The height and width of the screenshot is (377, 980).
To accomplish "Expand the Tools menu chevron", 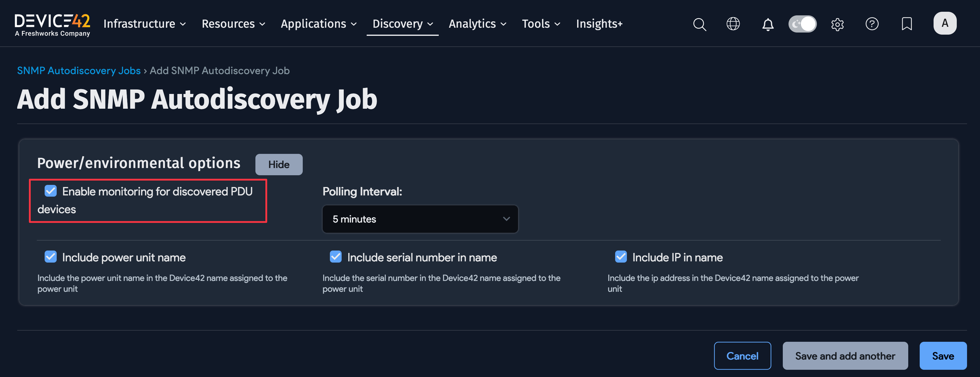I will (558, 24).
